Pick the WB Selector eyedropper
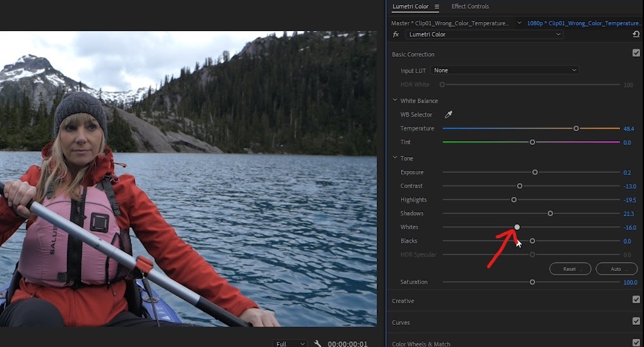The image size is (644, 347). tap(448, 115)
